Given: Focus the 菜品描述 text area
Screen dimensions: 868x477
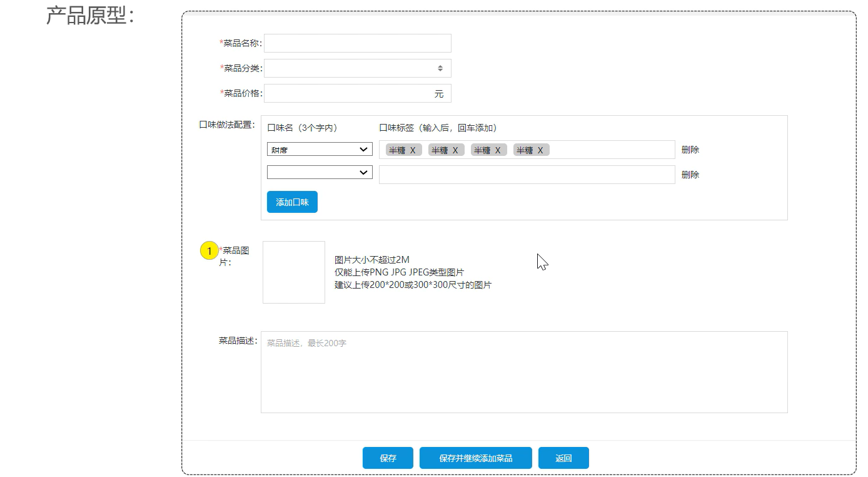Looking at the screenshot, I should 523,372.
